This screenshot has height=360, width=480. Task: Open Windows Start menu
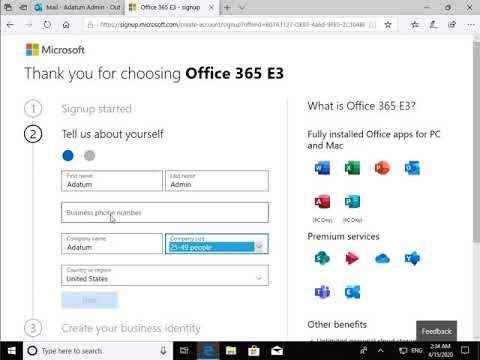tap(11, 351)
